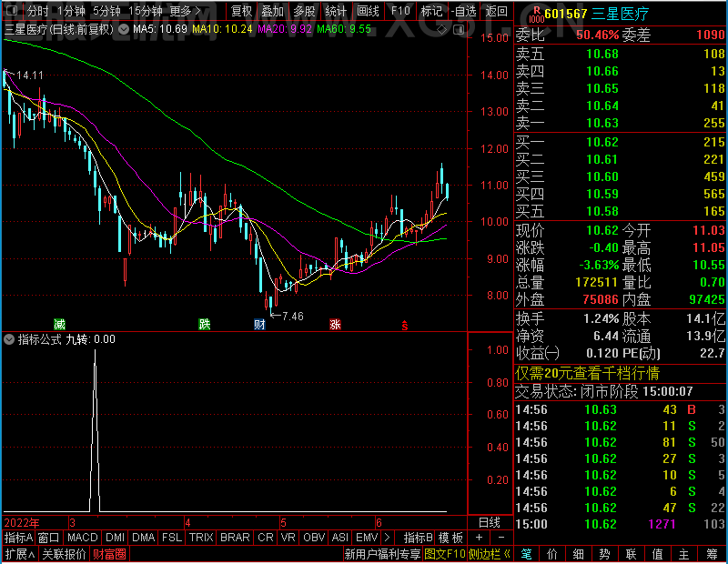
Task: Select the 主 main tab
Action: click(684, 554)
